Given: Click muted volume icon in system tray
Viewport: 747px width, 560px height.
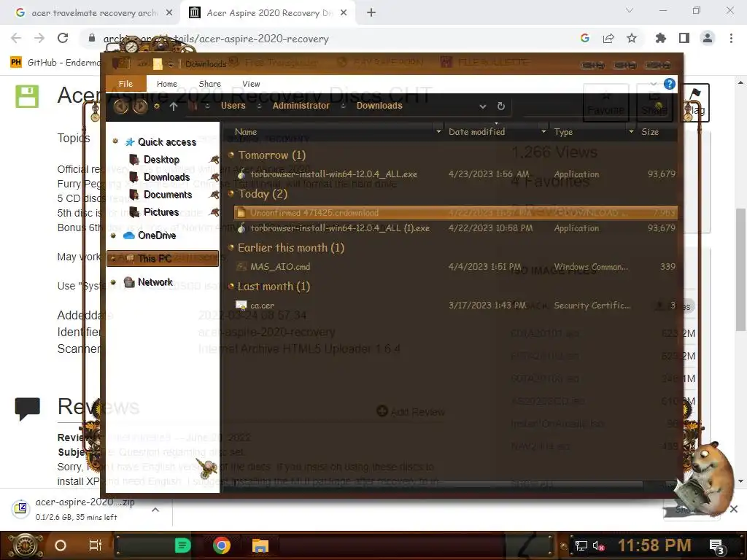Looking at the screenshot, I should coord(598,545).
